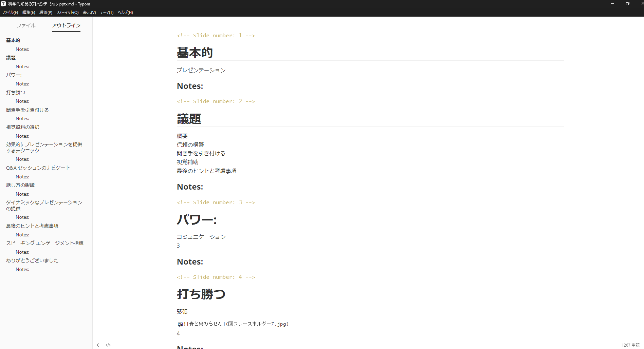Jump to 議題 heading in the outline
644x349 pixels.
point(11,57)
